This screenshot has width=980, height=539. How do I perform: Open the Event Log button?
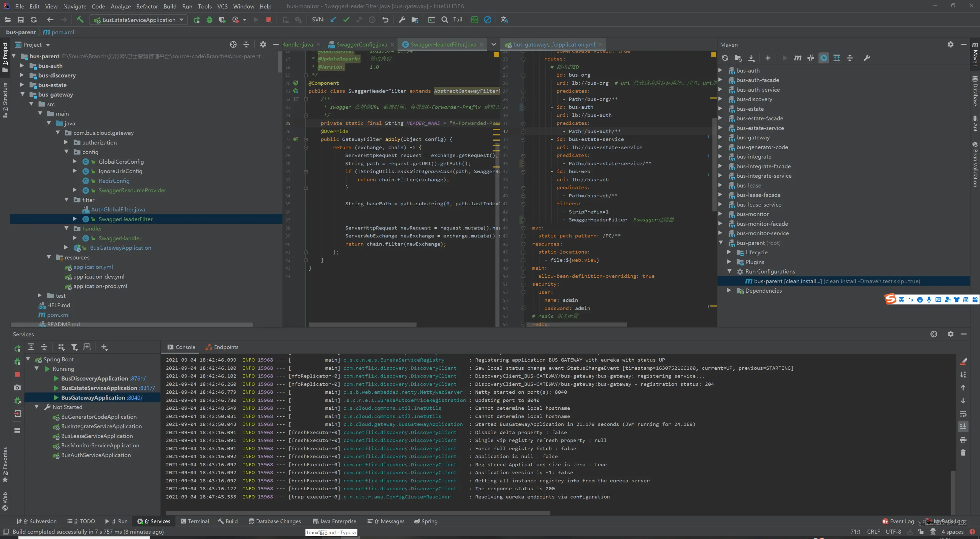[898, 522]
